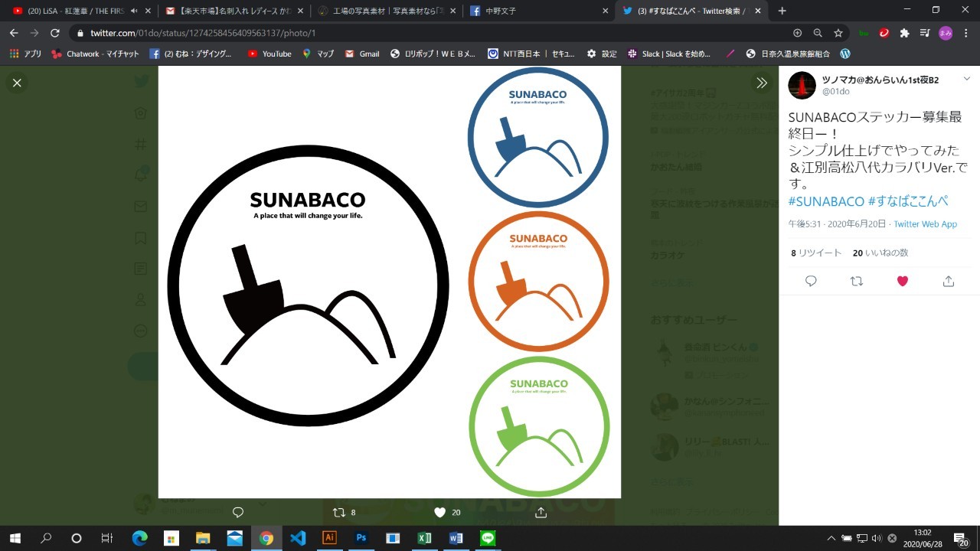The width and height of the screenshot is (980, 551).
Task: Open the tweet options dropdown chevron
Action: [x=967, y=79]
